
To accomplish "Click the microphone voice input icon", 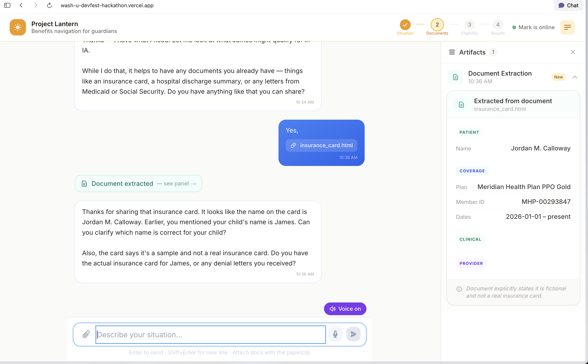I will coord(335,334).
